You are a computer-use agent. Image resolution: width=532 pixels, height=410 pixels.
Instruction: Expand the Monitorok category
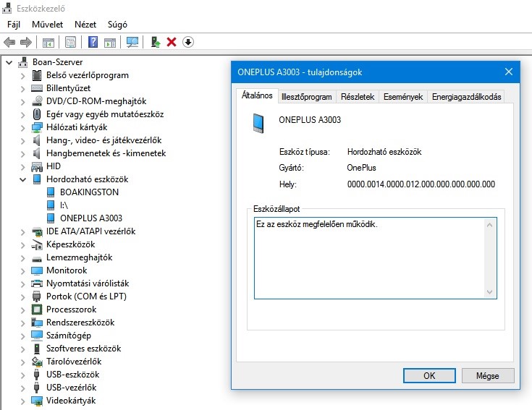22,270
